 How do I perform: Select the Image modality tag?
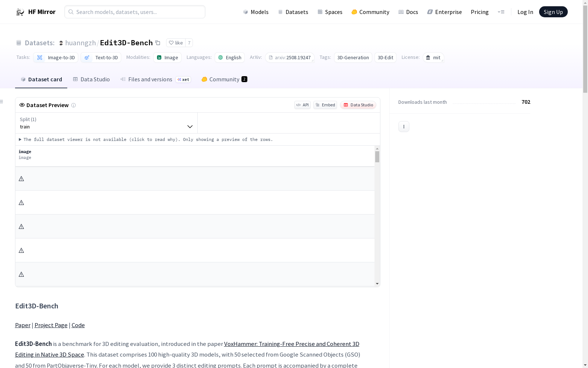click(167, 57)
